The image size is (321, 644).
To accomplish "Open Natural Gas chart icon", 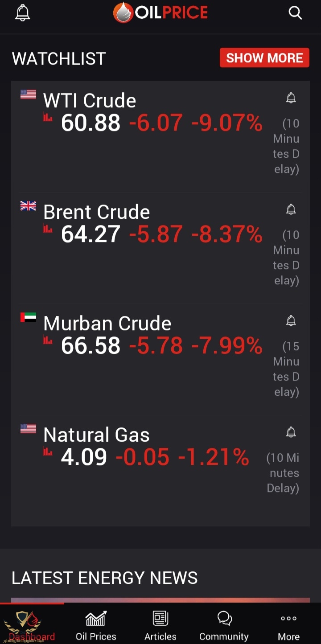I will click(x=48, y=452).
